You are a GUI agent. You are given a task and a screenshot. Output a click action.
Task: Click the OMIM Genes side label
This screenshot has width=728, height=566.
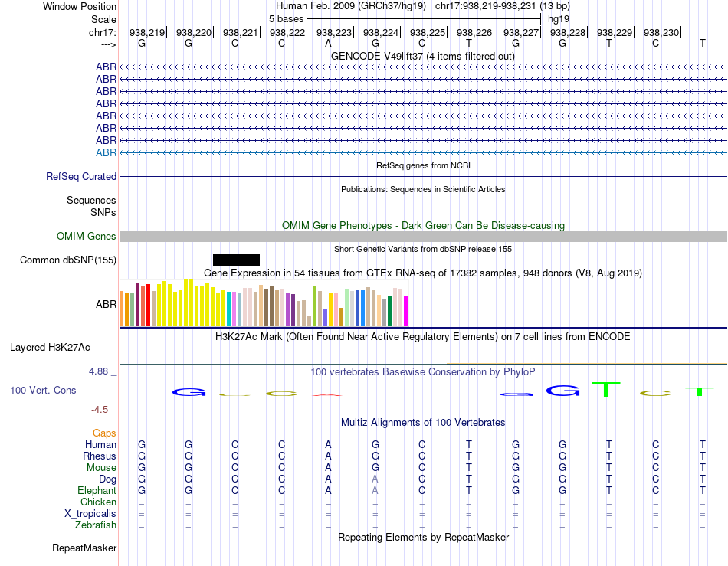coord(86,236)
